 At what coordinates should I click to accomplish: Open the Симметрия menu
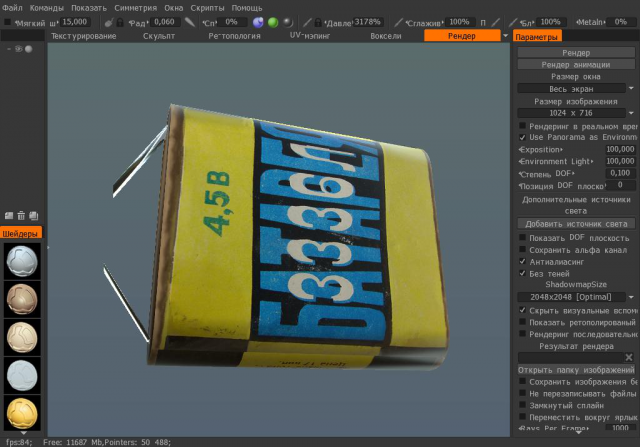click(136, 8)
